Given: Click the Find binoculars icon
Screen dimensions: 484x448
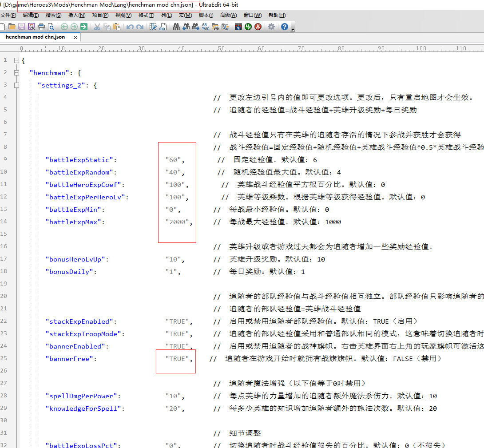Looking at the screenshot, I should click(x=176, y=27).
